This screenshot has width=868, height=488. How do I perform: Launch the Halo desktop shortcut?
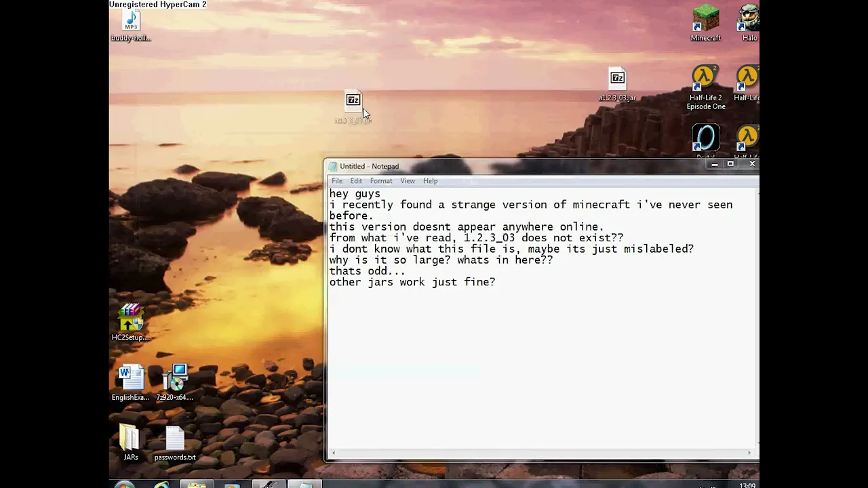[x=749, y=20]
